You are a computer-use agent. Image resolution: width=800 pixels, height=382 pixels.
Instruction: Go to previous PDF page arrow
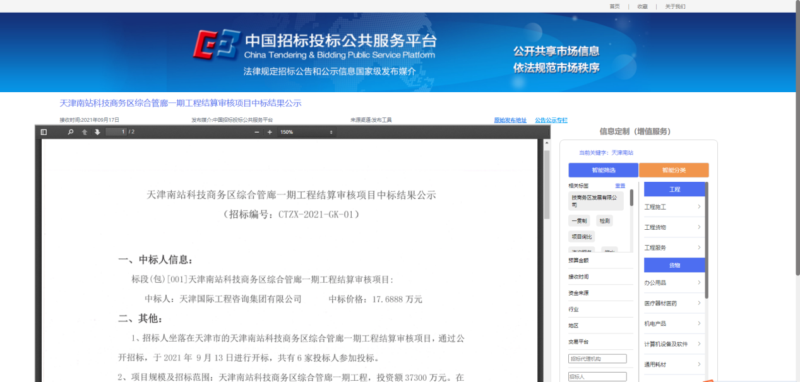pos(85,132)
